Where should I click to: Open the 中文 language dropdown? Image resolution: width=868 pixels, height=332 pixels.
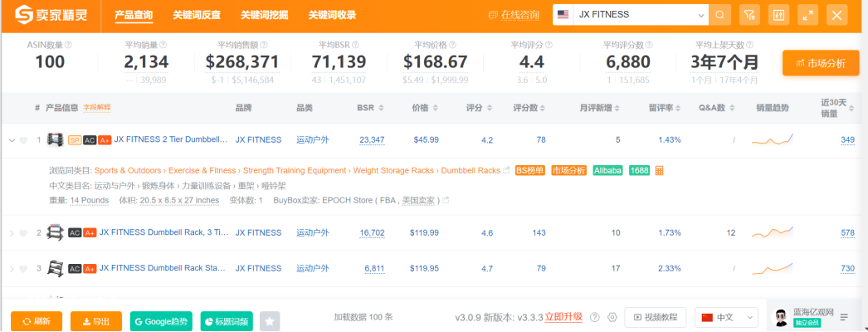click(726, 318)
